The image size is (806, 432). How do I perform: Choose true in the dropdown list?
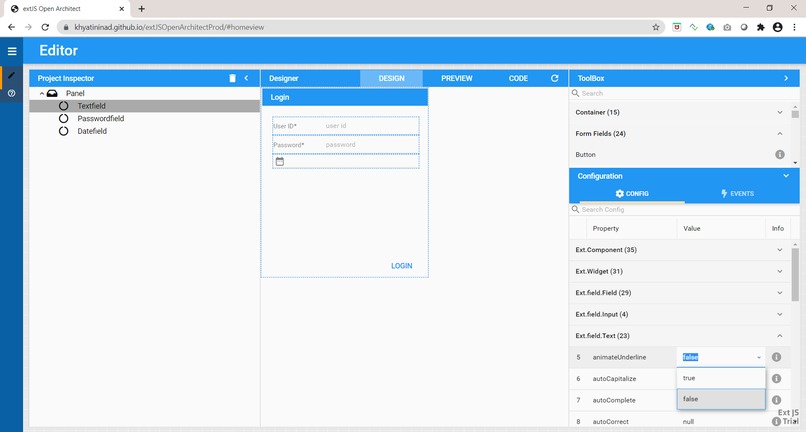coord(721,378)
